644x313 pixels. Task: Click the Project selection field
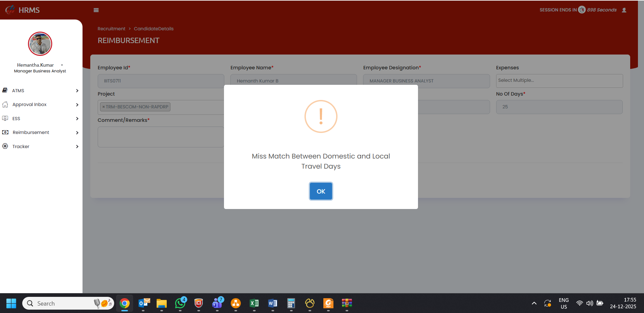161,107
